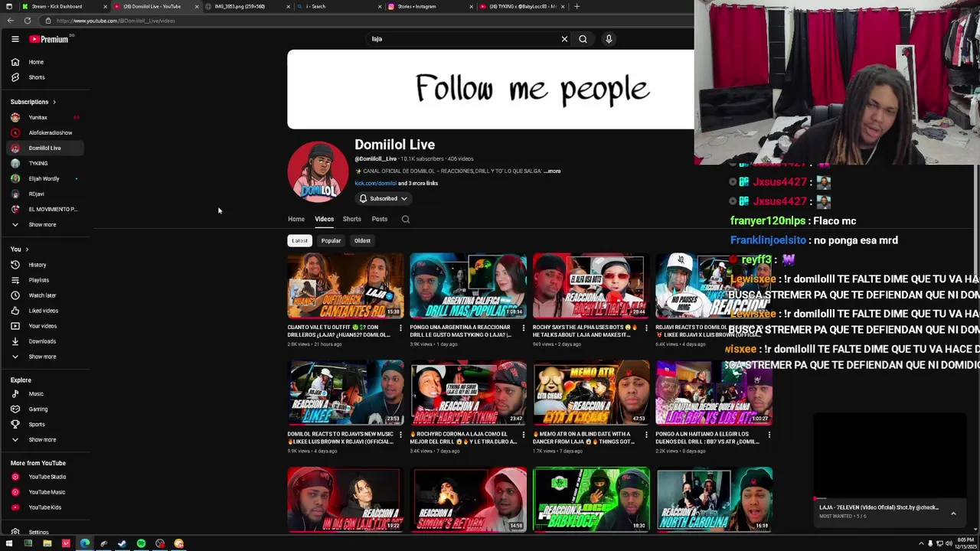Select the Popular sort chip
Viewport: 980px width, 551px height.
click(331, 240)
